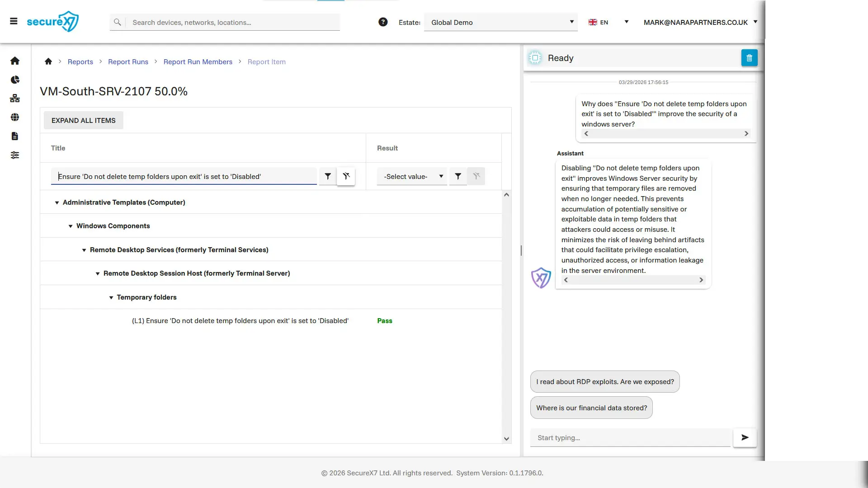The width and height of the screenshot is (868, 488).
Task: Send the chat message arrow
Action: 745,437
